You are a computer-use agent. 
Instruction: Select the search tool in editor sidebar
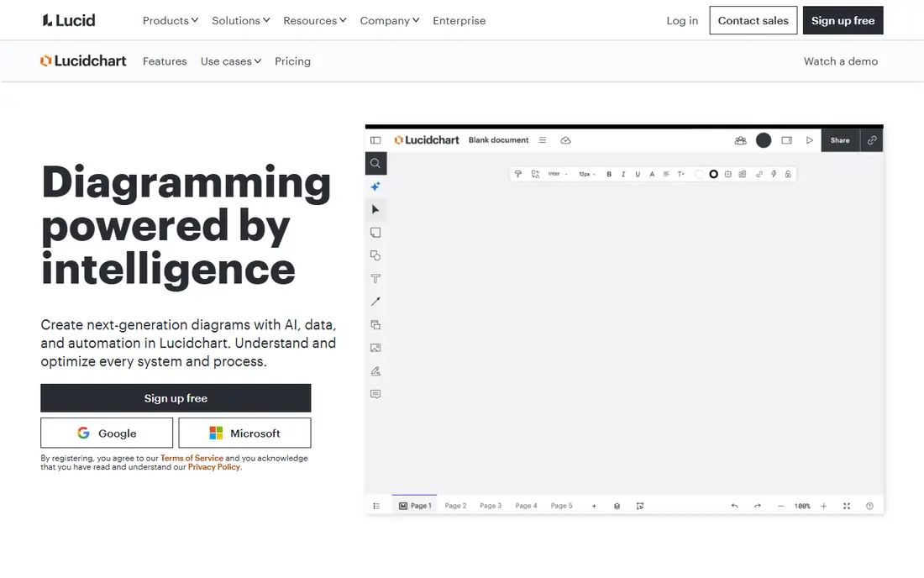tap(375, 163)
